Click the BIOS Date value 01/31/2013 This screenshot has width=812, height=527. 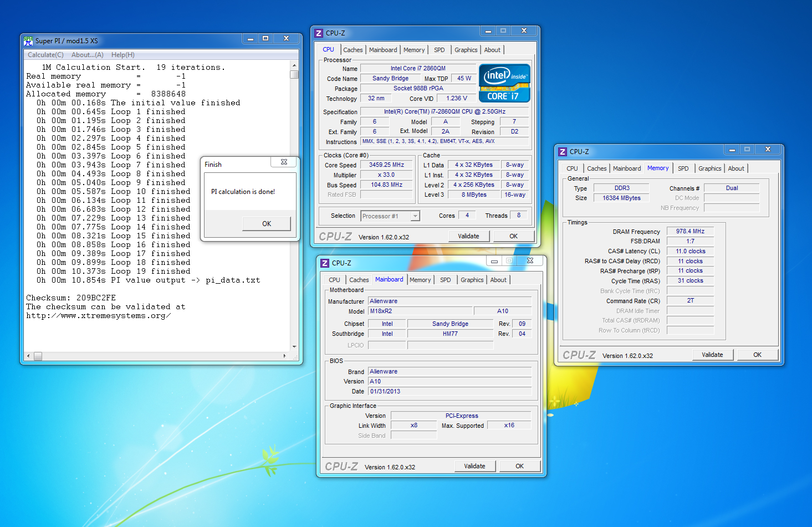tap(450, 391)
